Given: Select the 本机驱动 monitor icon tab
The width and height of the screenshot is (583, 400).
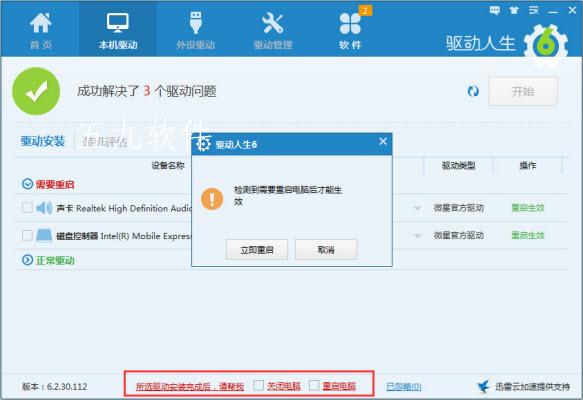Looking at the screenshot, I should point(117,23).
